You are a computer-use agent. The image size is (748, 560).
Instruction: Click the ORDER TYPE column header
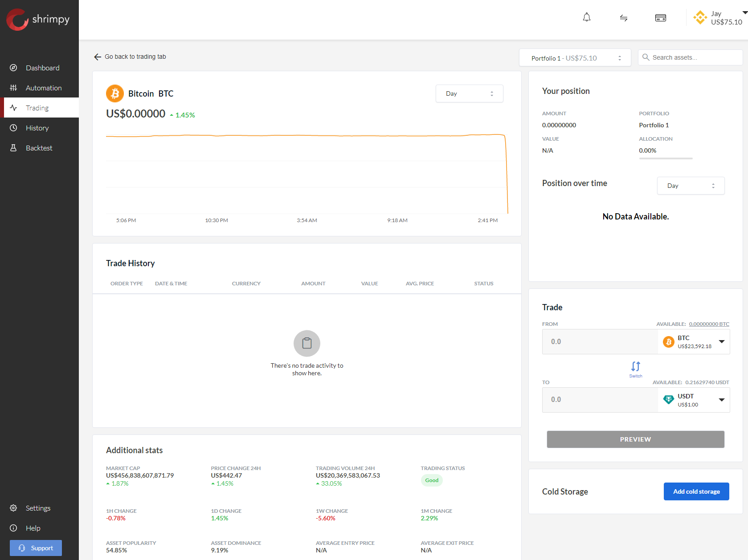[x=127, y=284]
